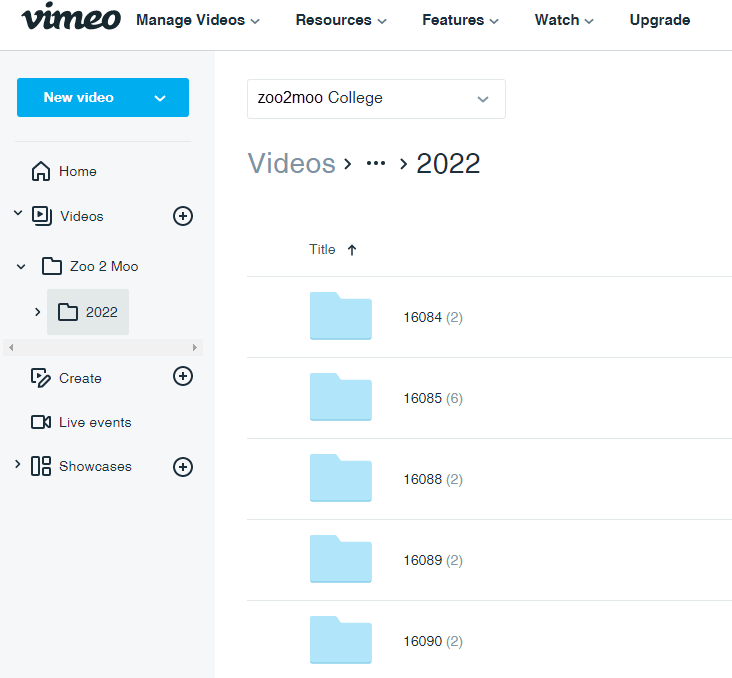Click the Upgrade link

[x=660, y=20]
